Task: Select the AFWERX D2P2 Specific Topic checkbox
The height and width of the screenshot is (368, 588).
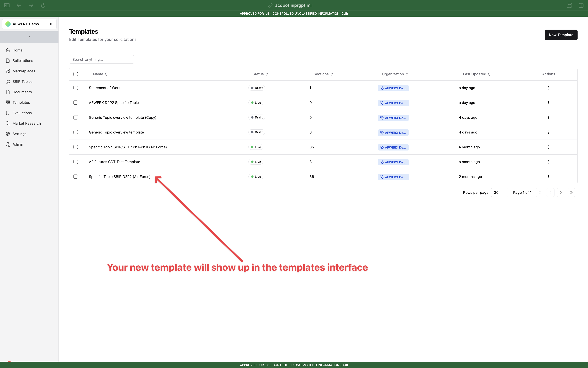Action: click(76, 103)
